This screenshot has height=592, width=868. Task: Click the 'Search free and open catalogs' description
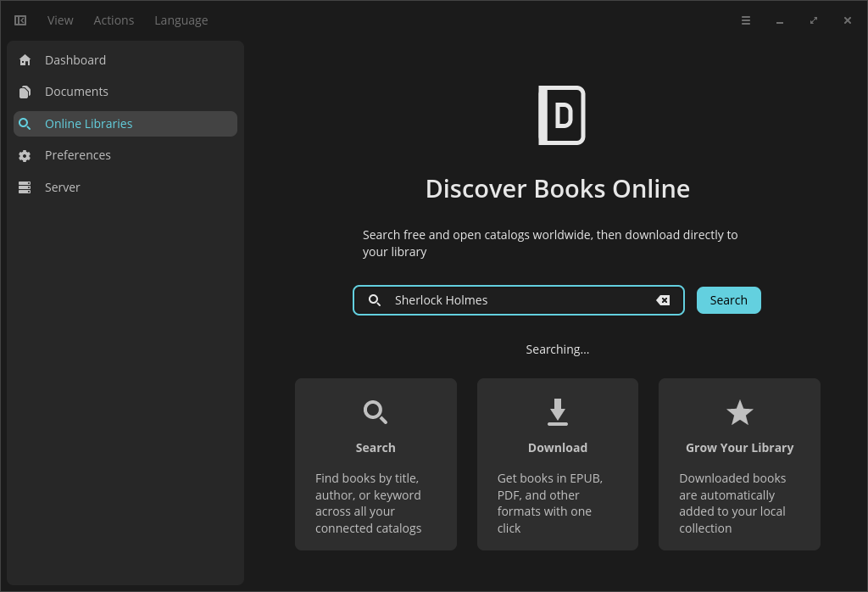(x=550, y=243)
